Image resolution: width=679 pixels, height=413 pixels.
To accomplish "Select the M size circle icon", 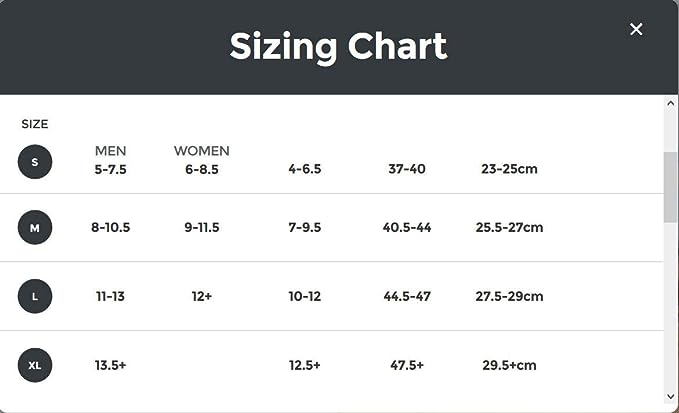I will [x=35, y=228].
